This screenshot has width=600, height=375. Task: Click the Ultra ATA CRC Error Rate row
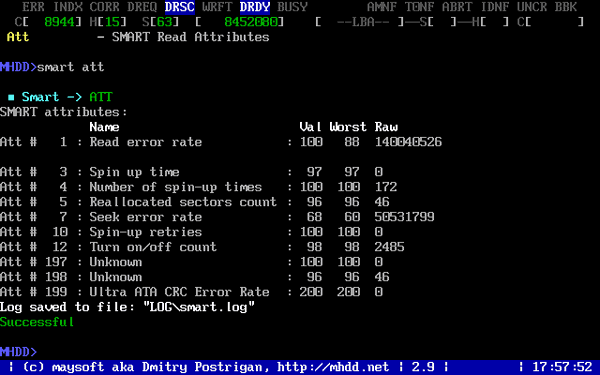click(x=191, y=292)
